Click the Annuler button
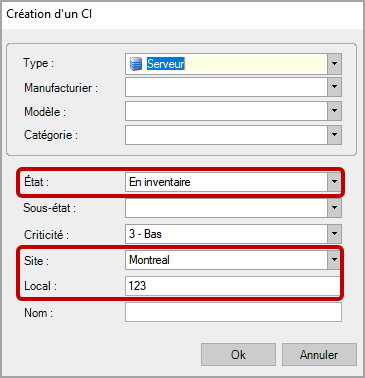Image resolution: width=365 pixels, height=378 pixels. coord(319,355)
